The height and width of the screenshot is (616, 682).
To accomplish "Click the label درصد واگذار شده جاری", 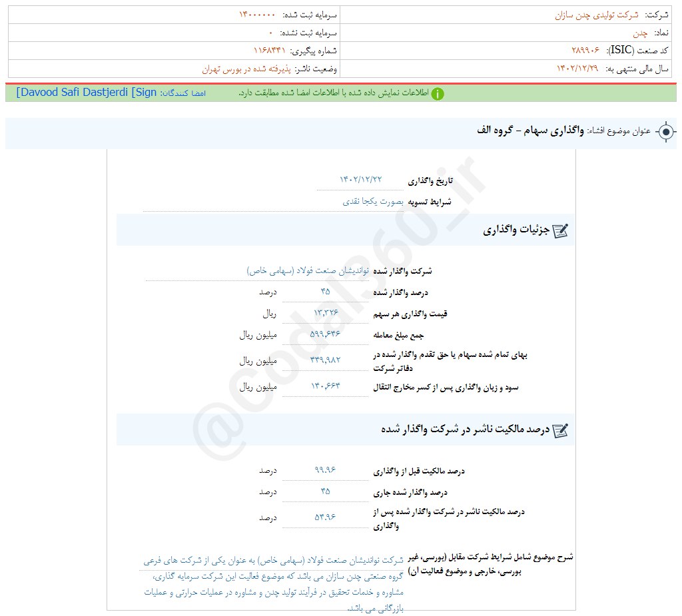I will click(410, 492).
